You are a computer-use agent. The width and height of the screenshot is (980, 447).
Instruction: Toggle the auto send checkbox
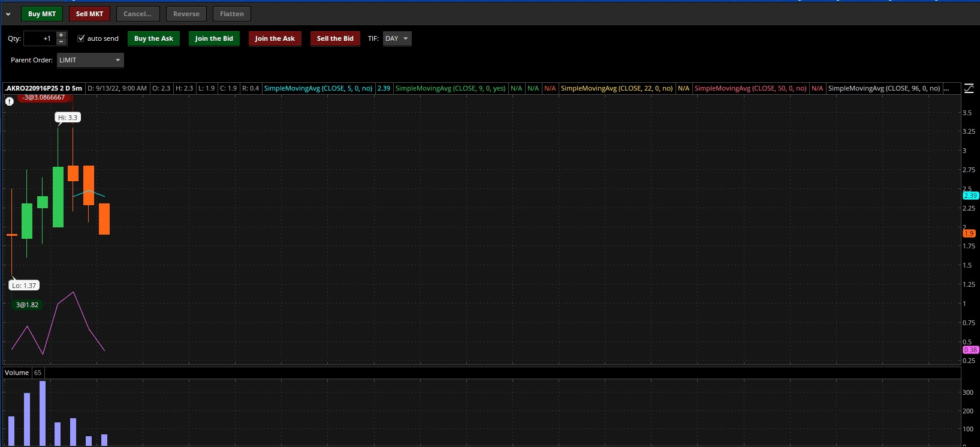[82, 38]
